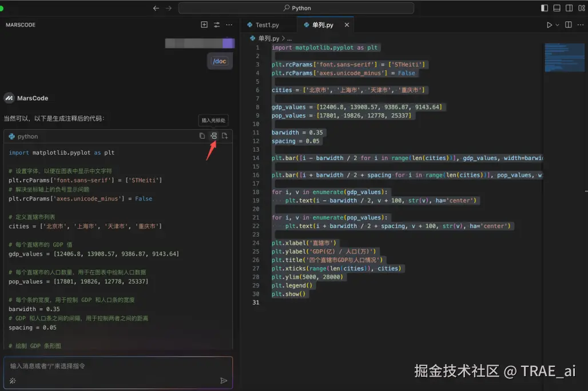Click the /doc command button
The image size is (588, 391).
pos(220,61)
